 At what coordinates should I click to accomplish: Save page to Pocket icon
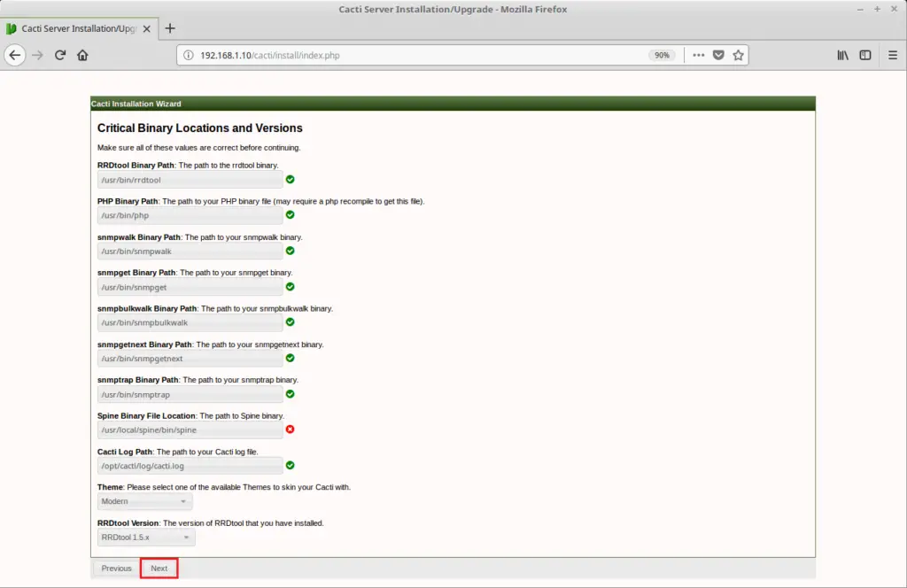pyautogui.click(x=718, y=56)
